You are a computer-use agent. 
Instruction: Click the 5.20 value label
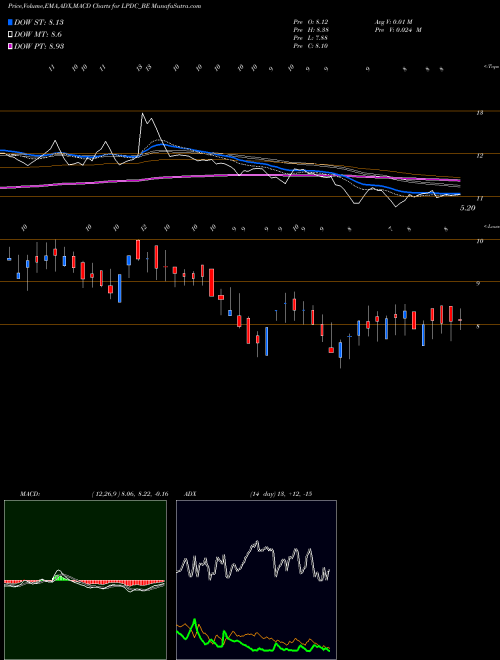click(x=468, y=208)
